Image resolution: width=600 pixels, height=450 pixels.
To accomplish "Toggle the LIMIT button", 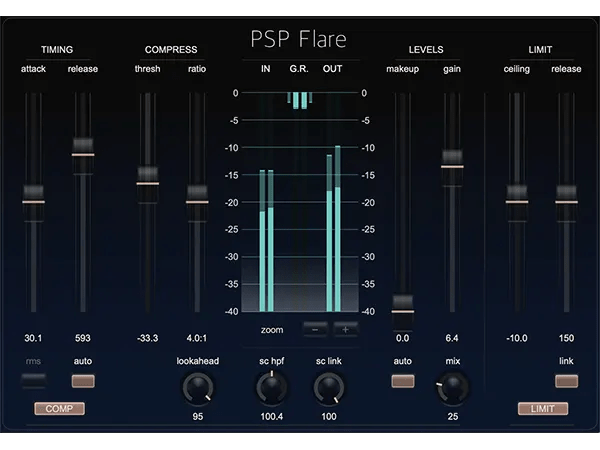I will tap(543, 409).
